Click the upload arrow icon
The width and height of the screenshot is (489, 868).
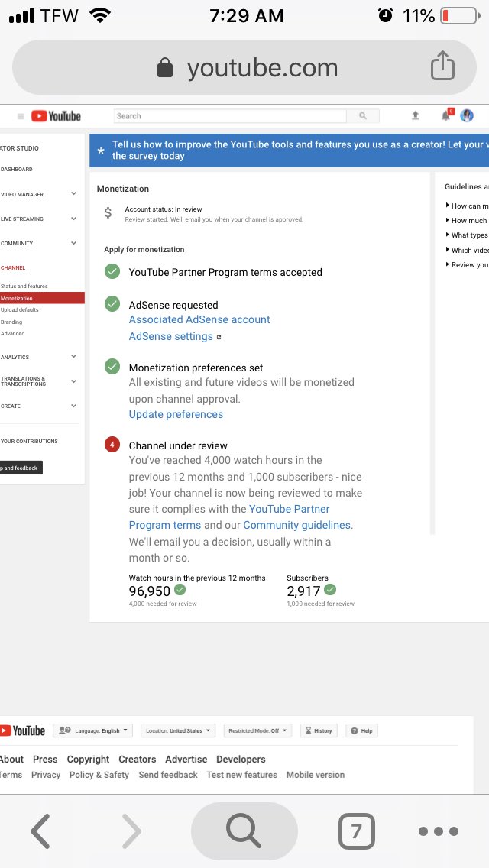point(416,115)
